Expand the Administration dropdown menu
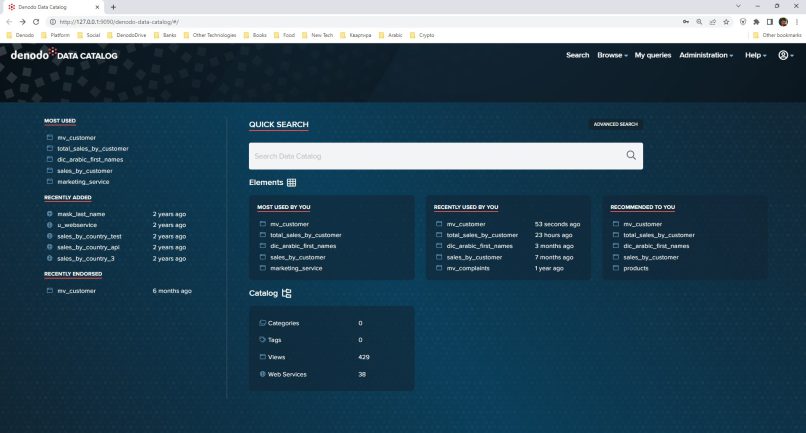 point(706,55)
